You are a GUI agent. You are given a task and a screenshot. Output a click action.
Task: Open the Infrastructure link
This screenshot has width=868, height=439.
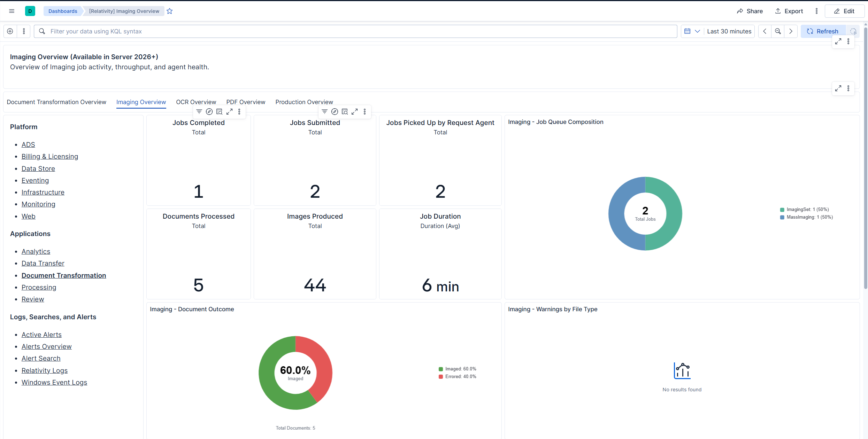click(x=43, y=193)
